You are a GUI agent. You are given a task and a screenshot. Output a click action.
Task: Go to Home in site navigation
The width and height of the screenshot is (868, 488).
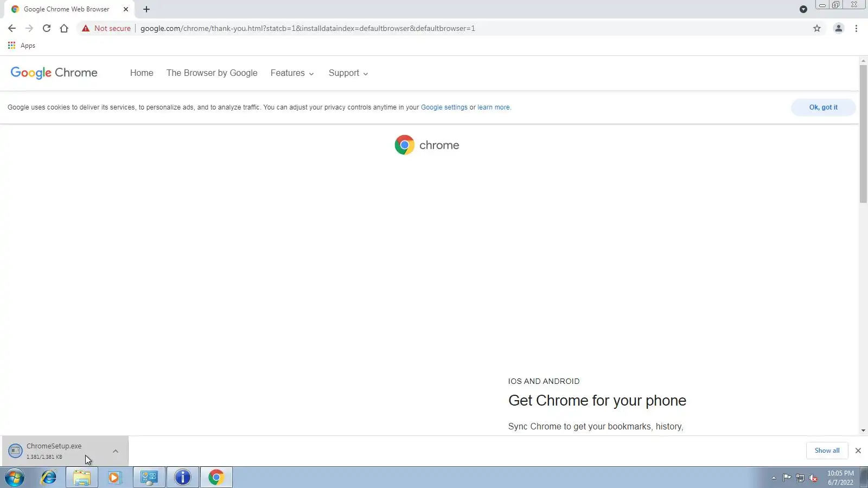142,73
